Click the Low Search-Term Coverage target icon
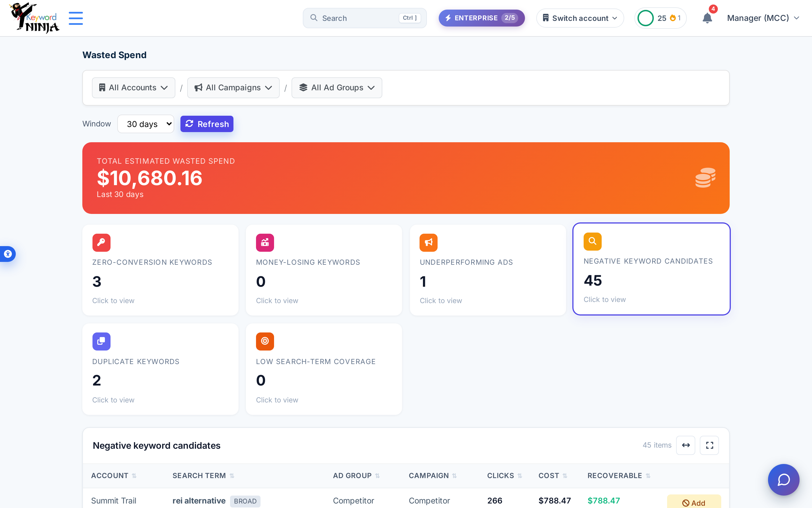This screenshot has width=812, height=508. (265, 341)
